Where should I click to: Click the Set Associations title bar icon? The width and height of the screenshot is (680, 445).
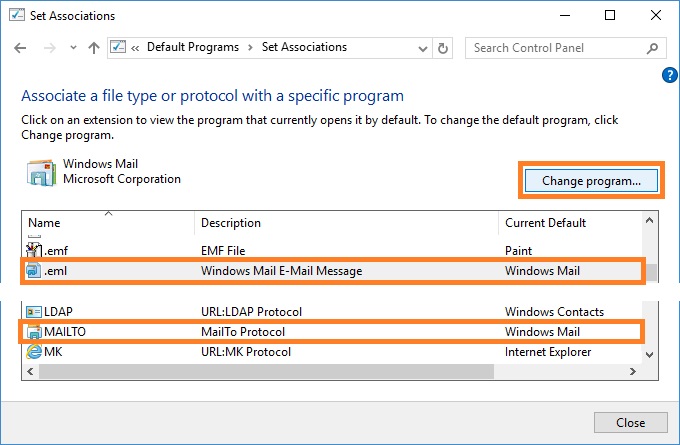(x=17, y=15)
